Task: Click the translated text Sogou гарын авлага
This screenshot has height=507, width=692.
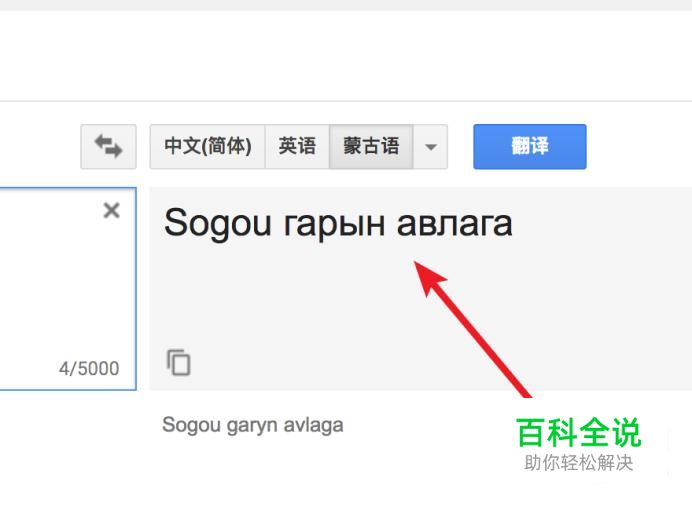Action: tap(338, 224)
